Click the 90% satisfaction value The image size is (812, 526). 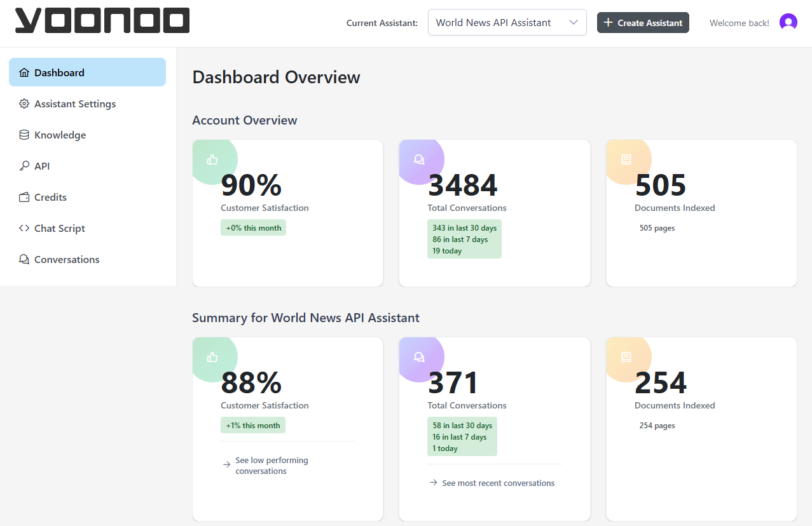pos(251,185)
